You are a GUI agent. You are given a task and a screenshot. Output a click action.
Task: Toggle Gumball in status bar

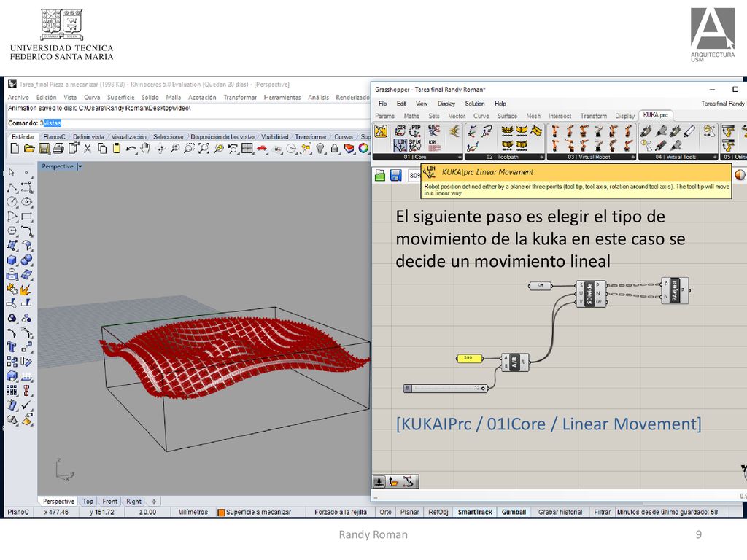coord(514,513)
